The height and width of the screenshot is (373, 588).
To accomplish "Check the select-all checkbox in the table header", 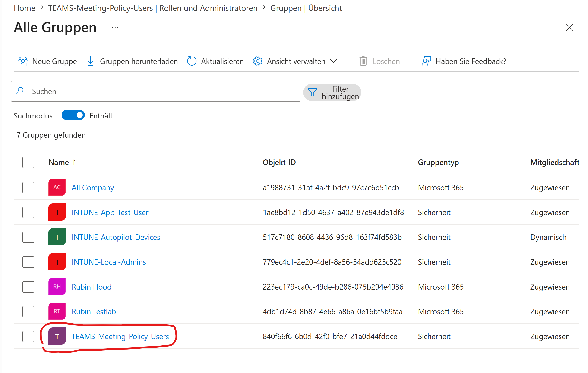I will (x=28, y=162).
